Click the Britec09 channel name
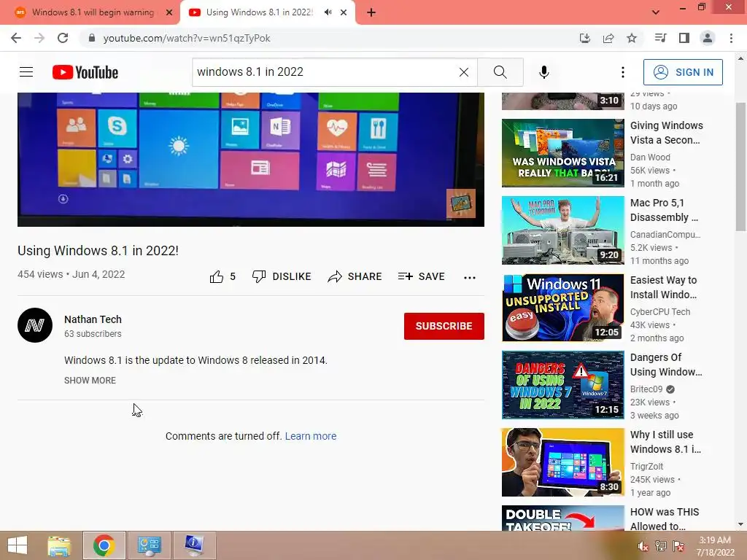 (x=646, y=389)
